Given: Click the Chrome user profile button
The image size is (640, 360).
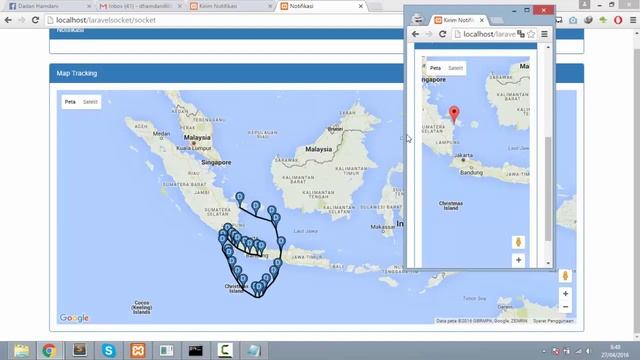Looking at the screenshot, I should tap(584, 4).
